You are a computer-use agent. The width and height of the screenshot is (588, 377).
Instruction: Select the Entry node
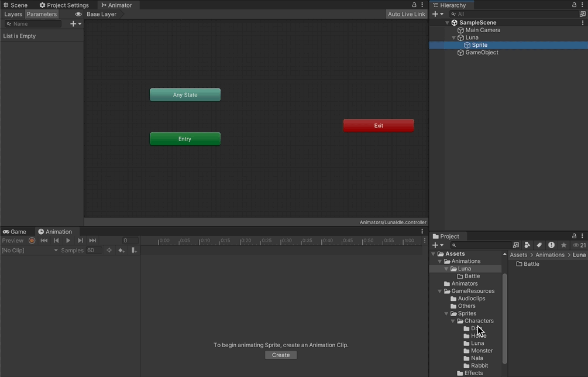point(185,139)
